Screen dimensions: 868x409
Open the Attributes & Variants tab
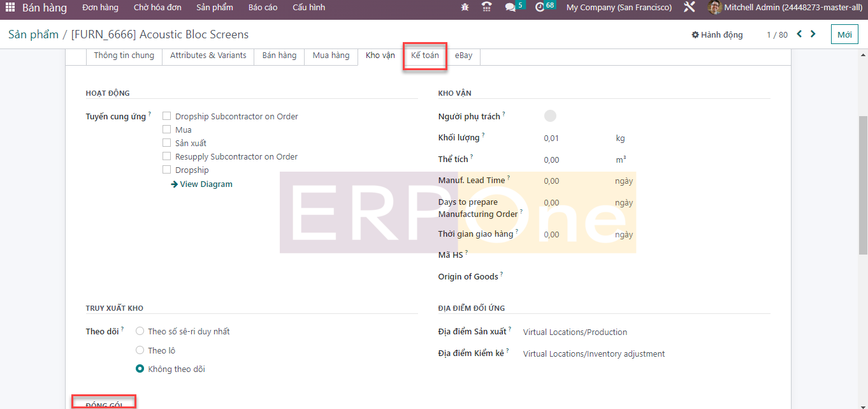[208, 56]
